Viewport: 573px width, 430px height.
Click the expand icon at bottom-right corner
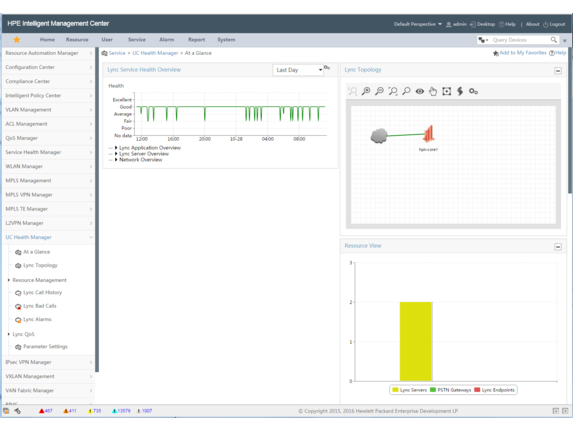click(x=555, y=411)
